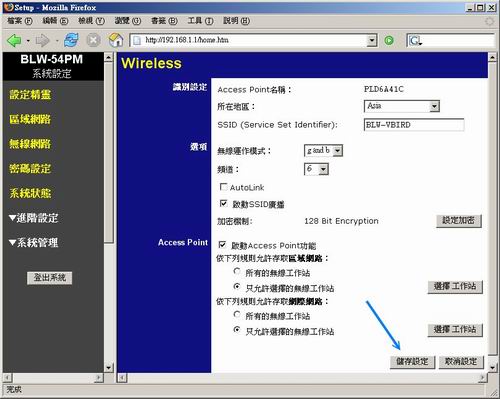Open the 編輯 (E) menu
The width and height of the screenshot is (500, 399).
coord(55,21)
